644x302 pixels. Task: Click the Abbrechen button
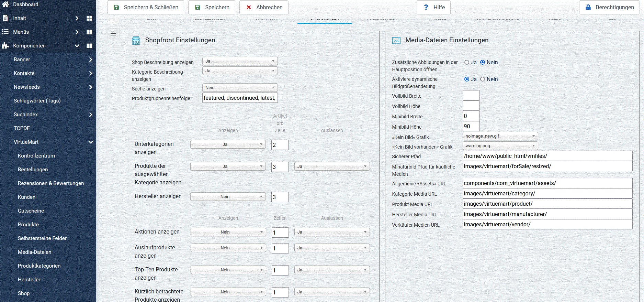pos(264,7)
